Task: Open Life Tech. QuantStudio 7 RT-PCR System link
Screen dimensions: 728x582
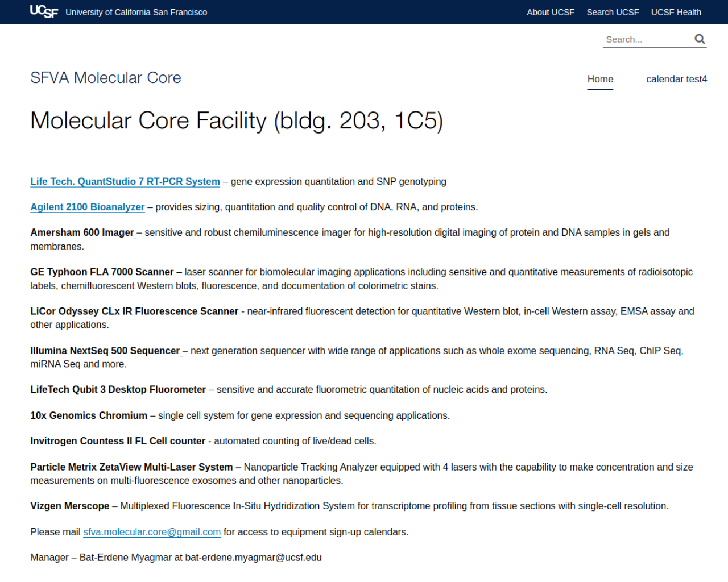Action: pos(125,181)
